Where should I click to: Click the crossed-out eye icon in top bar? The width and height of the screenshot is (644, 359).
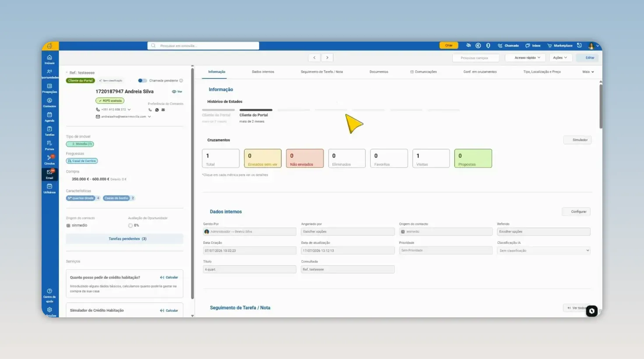click(x=468, y=46)
